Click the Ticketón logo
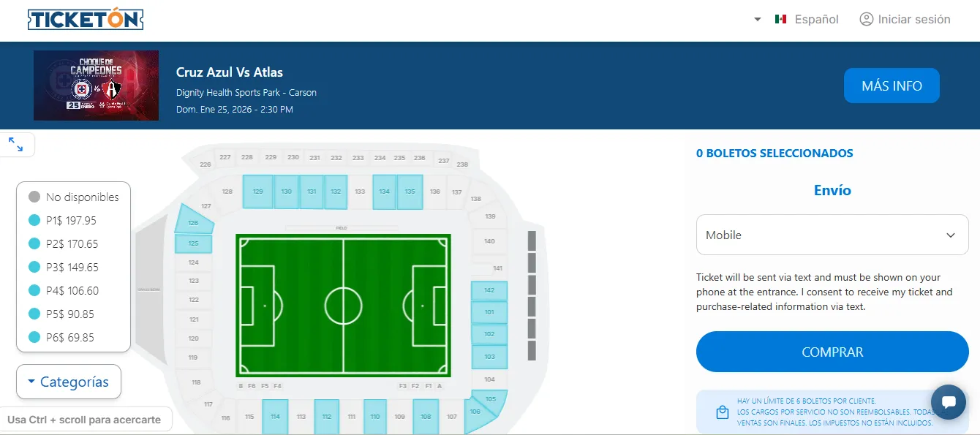This screenshot has width=980, height=435. (85, 19)
